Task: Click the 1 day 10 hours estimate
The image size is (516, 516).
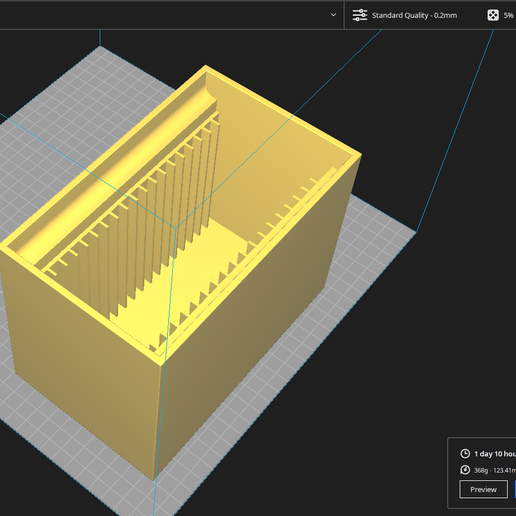Action: (495, 454)
